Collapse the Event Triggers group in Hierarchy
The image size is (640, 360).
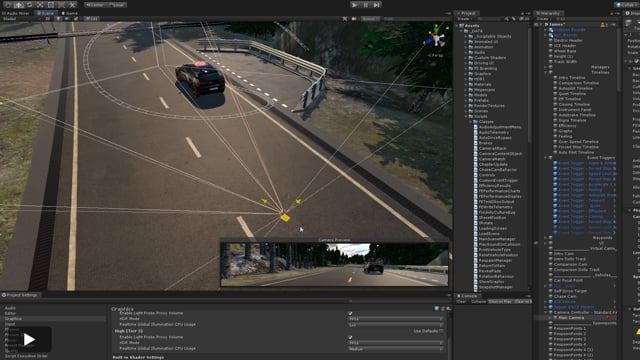point(546,158)
